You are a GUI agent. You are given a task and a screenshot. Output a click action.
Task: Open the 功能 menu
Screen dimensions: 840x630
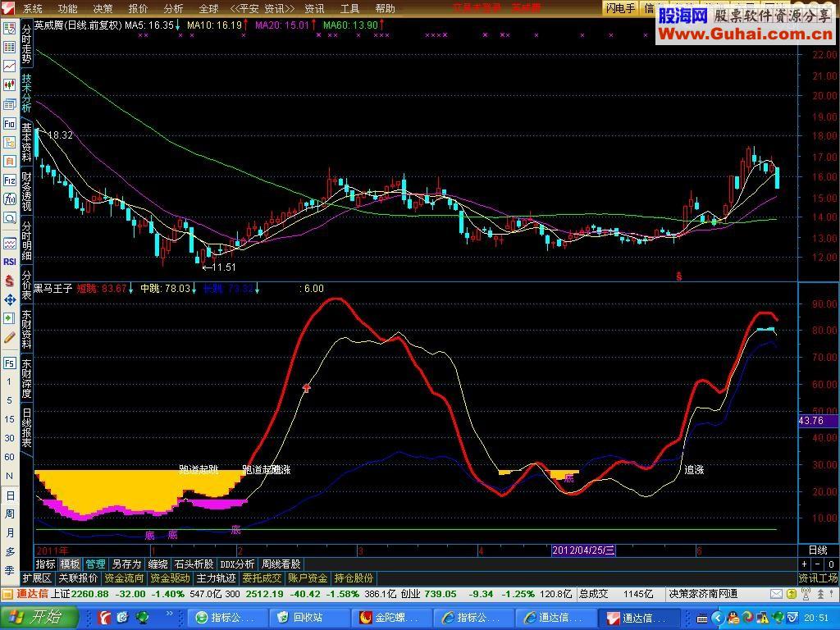click(x=67, y=8)
